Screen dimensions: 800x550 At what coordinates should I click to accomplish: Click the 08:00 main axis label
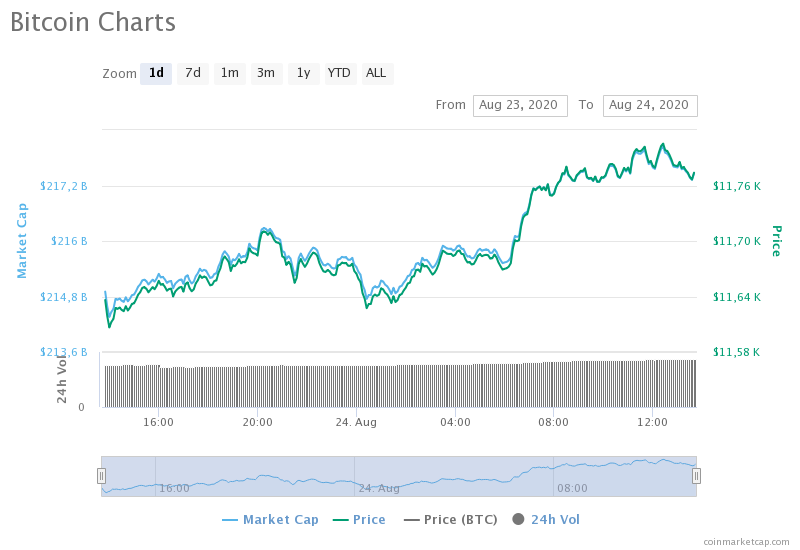(x=553, y=422)
